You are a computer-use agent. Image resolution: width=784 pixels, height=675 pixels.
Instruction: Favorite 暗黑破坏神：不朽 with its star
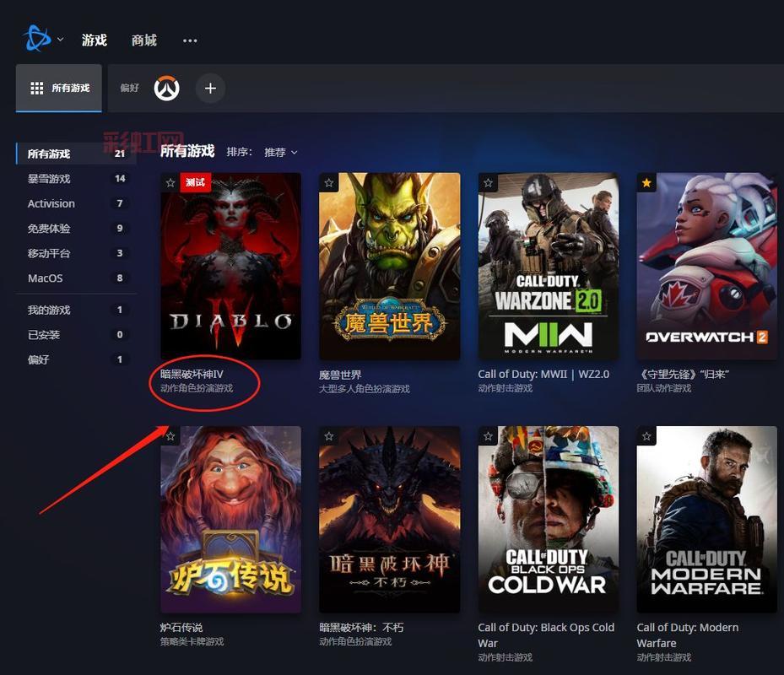point(329,436)
